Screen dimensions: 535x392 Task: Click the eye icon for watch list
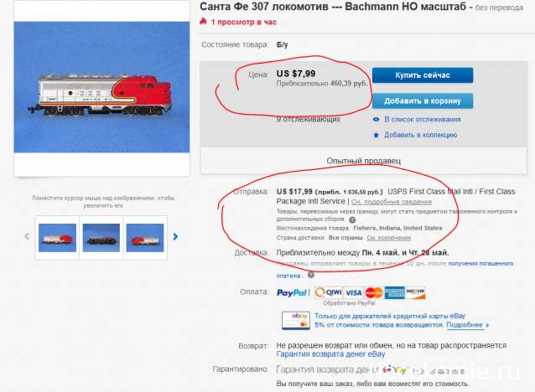[x=376, y=119]
